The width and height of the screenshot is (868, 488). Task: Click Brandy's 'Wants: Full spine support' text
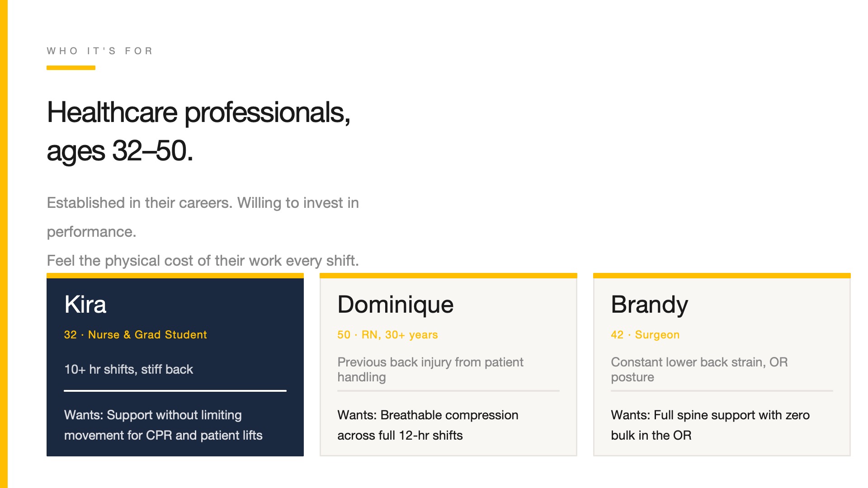coord(710,425)
